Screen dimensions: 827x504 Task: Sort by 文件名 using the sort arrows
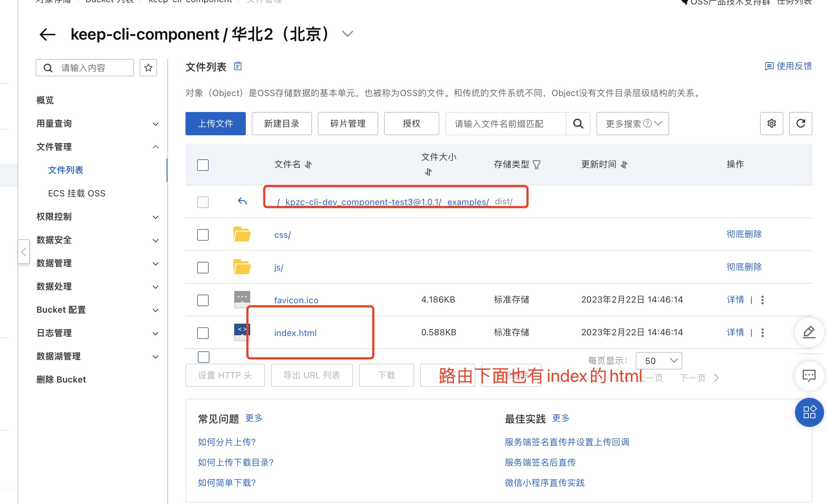[x=308, y=165]
